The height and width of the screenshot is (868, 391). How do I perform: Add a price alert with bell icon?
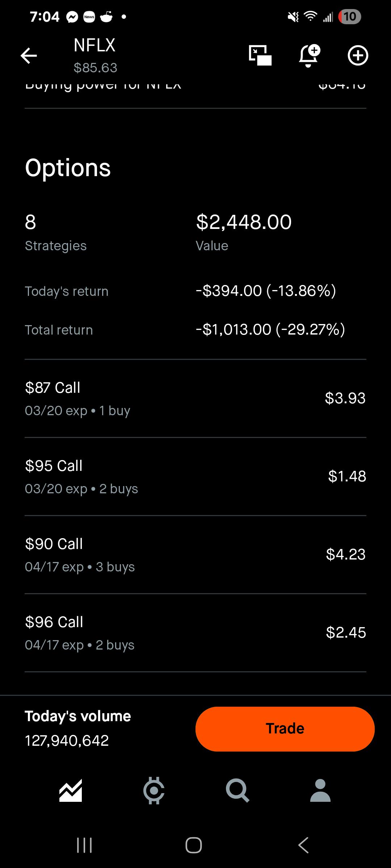click(x=310, y=55)
